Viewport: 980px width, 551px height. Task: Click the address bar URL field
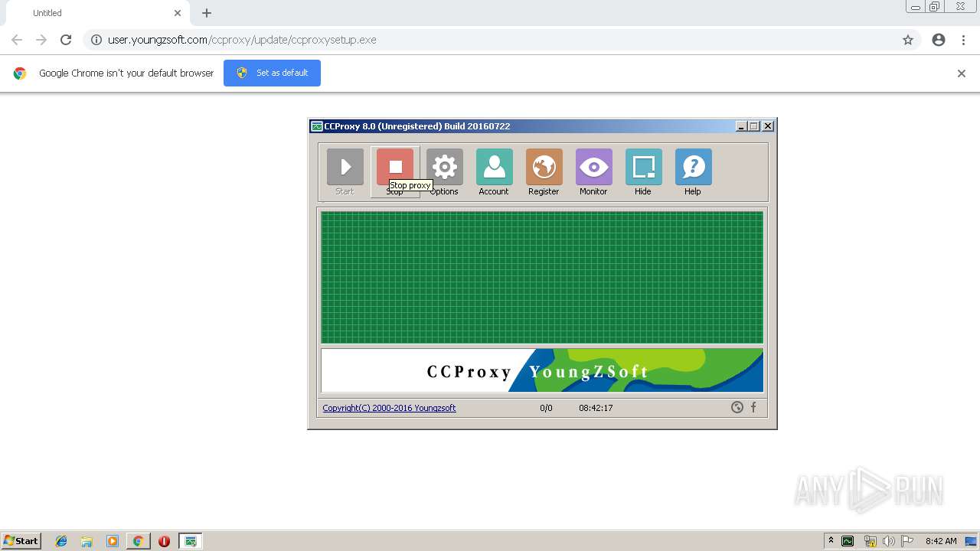tap(501, 40)
